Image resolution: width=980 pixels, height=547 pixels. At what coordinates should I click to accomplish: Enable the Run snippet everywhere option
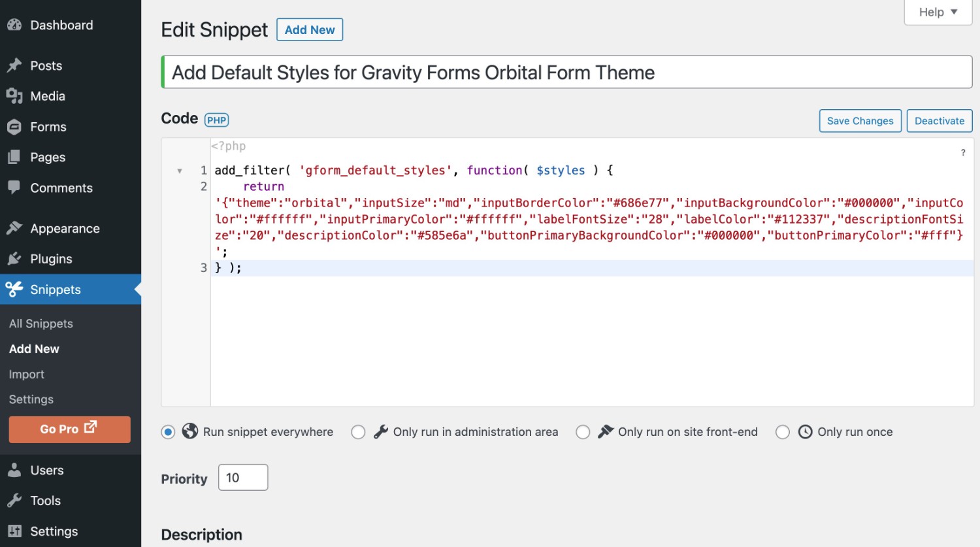(168, 431)
